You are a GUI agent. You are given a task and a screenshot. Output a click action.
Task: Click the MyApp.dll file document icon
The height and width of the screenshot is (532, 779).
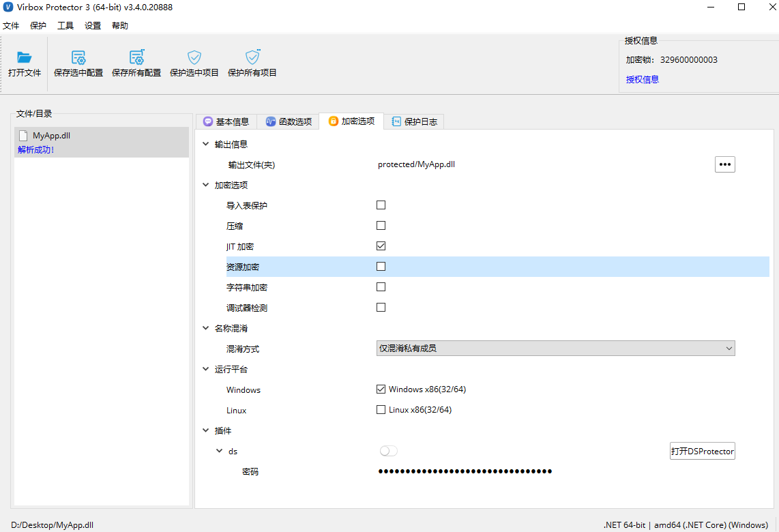23,136
